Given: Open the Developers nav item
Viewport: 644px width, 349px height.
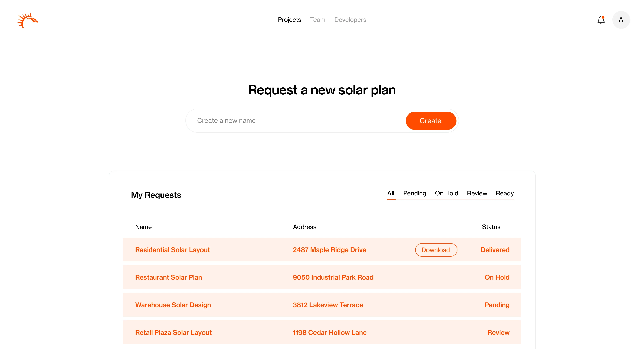Looking at the screenshot, I should pyautogui.click(x=350, y=20).
